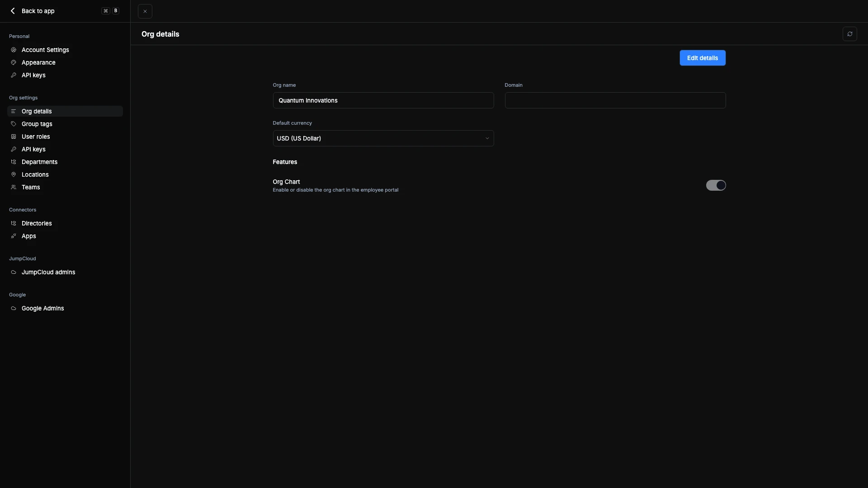Click the palette icon beside Appearance
The height and width of the screenshot is (488, 868).
pos(14,62)
